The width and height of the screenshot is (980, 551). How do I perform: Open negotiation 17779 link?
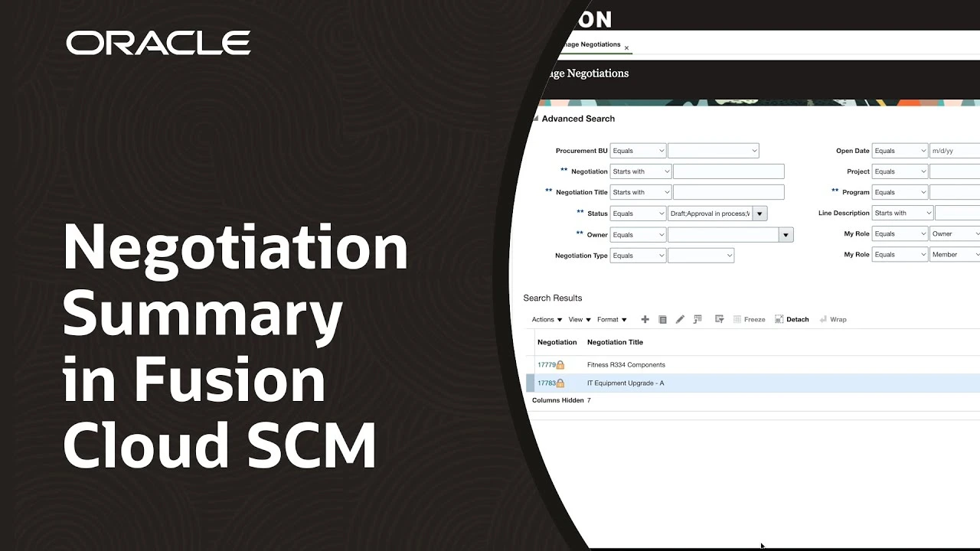546,365
